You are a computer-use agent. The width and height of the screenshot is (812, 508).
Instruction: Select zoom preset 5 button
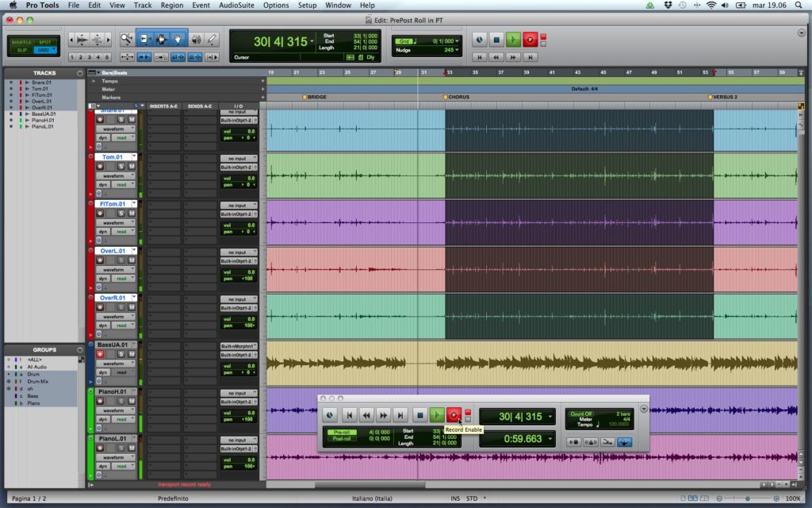(x=107, y=57)
